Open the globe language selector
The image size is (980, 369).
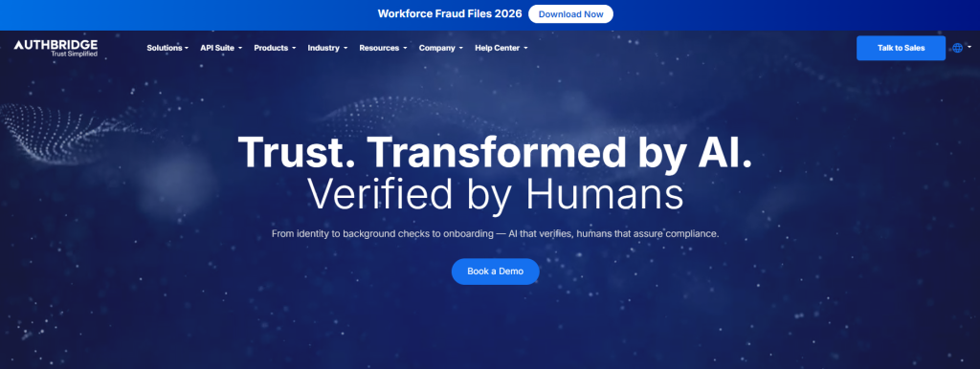pyautogui.click(x=957, y=48)
